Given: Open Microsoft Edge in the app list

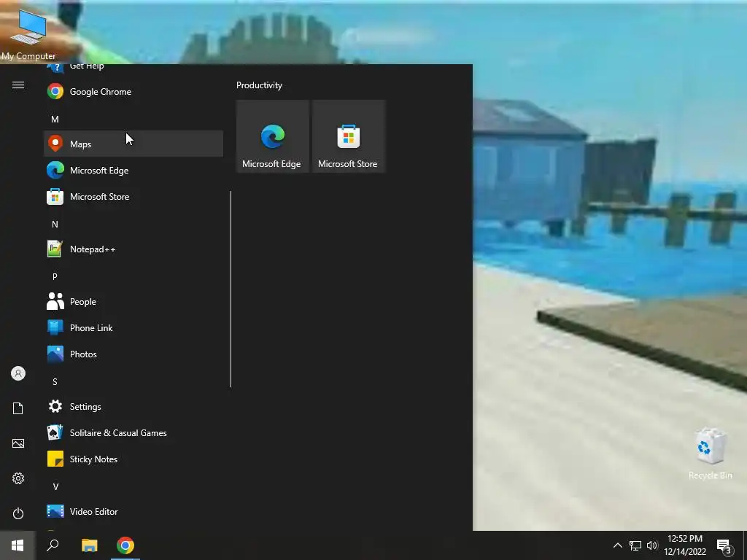Looking at the screenshot, I should [x=133, y=170].
